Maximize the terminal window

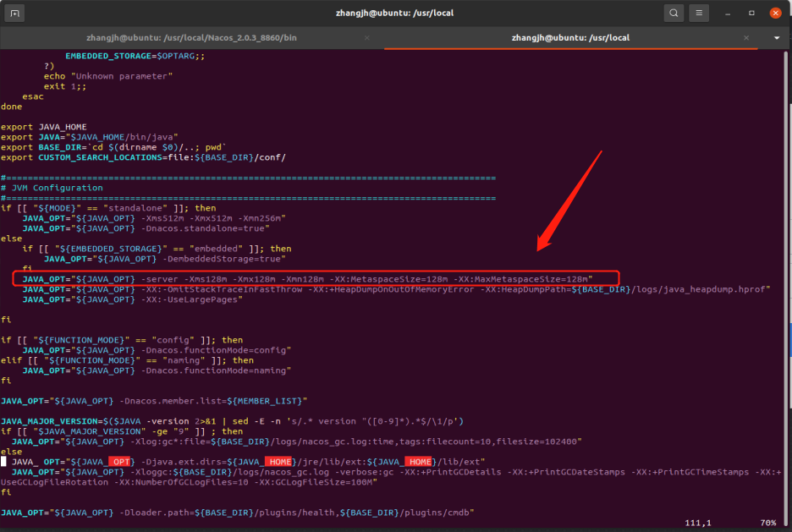[751, 14]
